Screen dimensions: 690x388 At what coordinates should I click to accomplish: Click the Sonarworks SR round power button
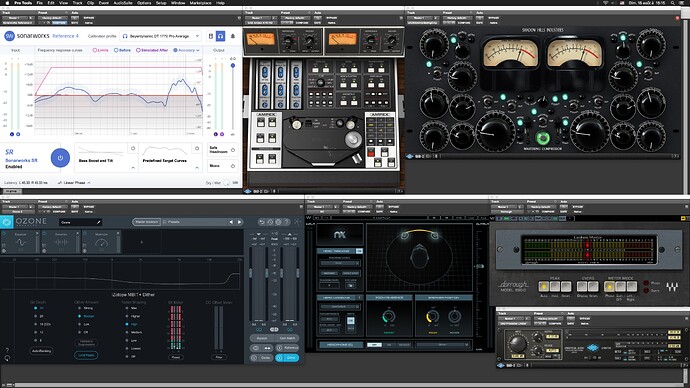[60, 157]
